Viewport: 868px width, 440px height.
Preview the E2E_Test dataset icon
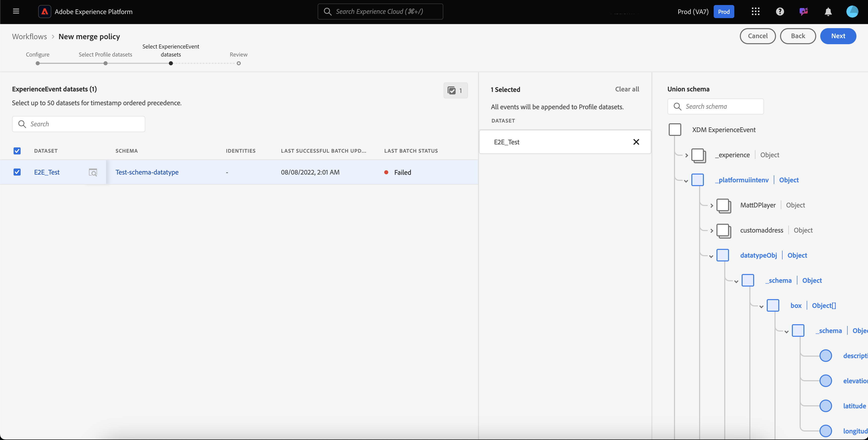[93, 172]
